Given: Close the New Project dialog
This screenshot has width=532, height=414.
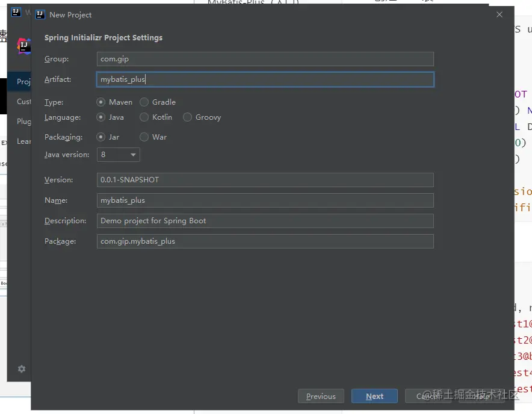Looking at the screenshot, I should [500, 14].
